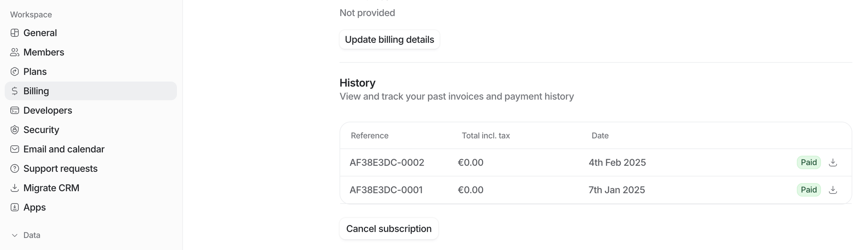The image size is (868, 250).
Task: Download invoice AF38E3DC-0001
Action: coord(833,190)
